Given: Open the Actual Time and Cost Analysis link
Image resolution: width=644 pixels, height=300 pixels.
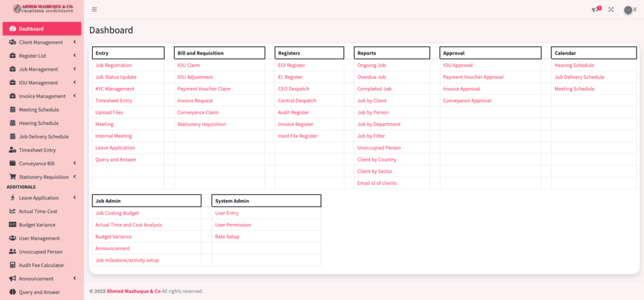Looking at the screenshot, I should pyautogui.click(x=128, y=225).
